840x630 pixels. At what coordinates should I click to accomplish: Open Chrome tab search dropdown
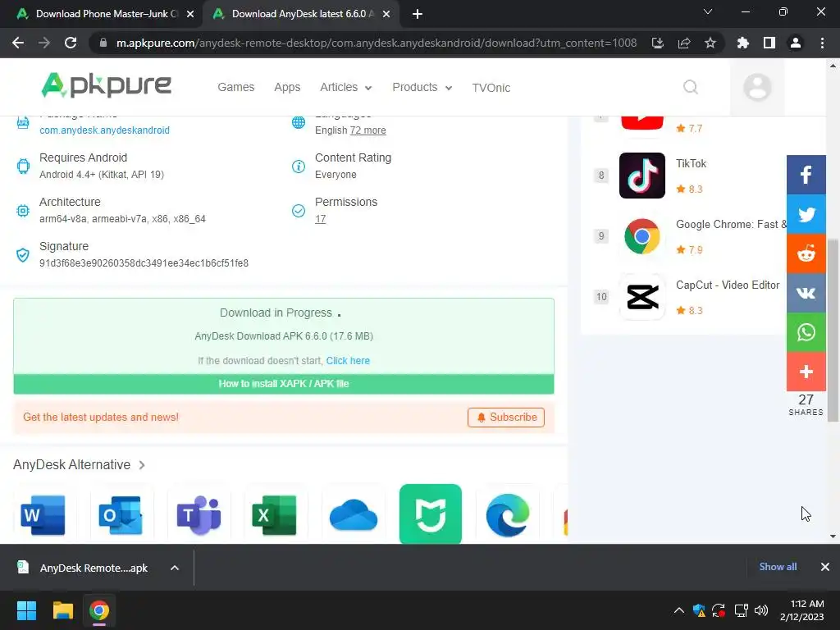pyautogui.click(x=708, y=11)
